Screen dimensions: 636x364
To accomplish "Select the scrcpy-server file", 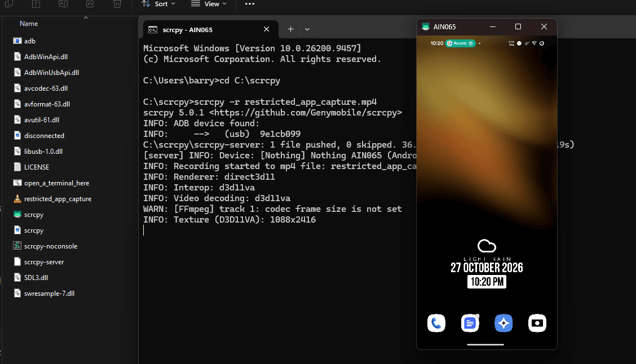I will click(x=39, y=262).
